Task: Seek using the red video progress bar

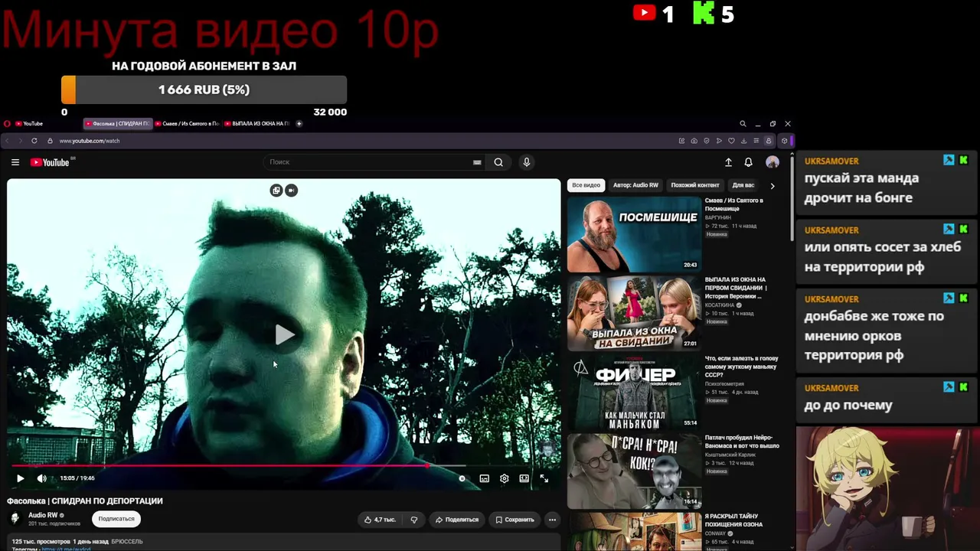Action: [284, 465]
